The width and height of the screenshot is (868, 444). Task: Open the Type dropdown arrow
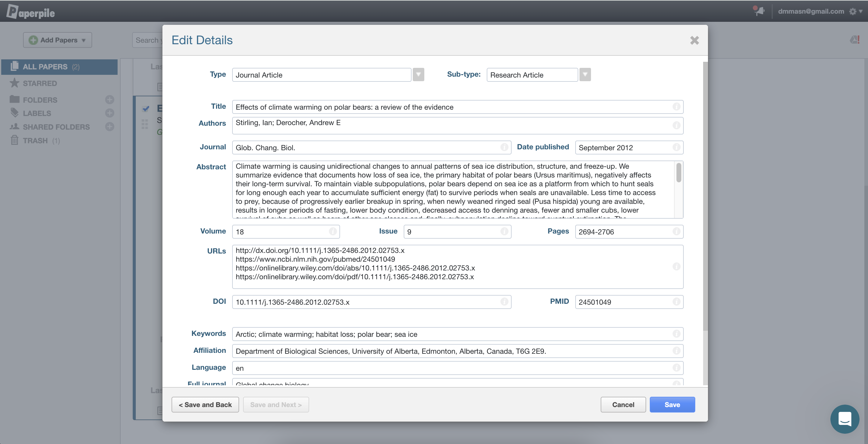418,75
